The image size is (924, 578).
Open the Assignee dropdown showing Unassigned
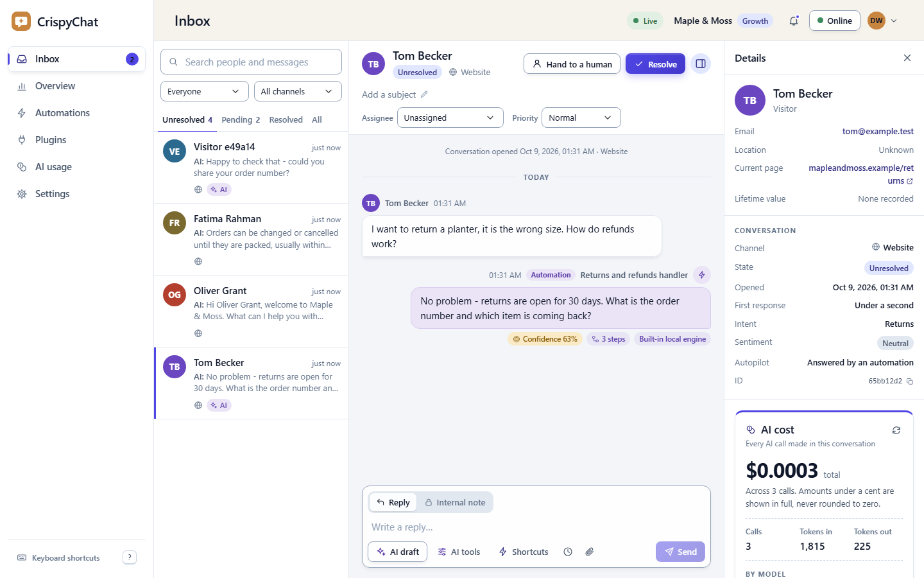tap(450, 118)
